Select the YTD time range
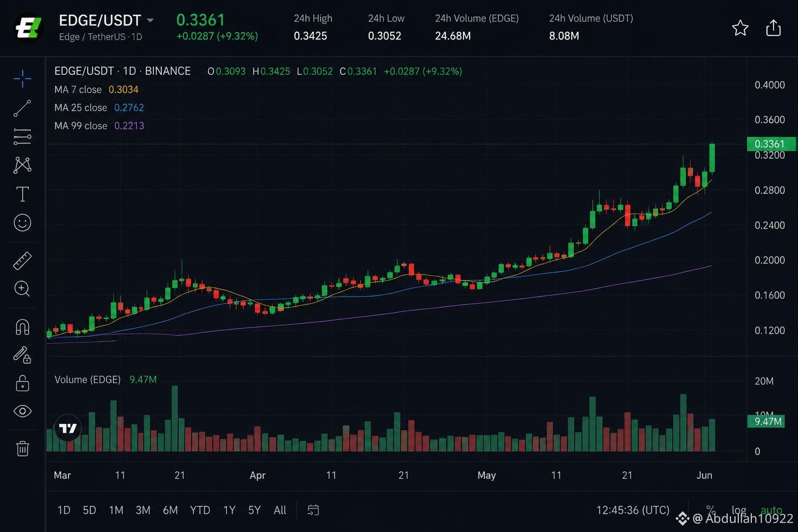 200,510
